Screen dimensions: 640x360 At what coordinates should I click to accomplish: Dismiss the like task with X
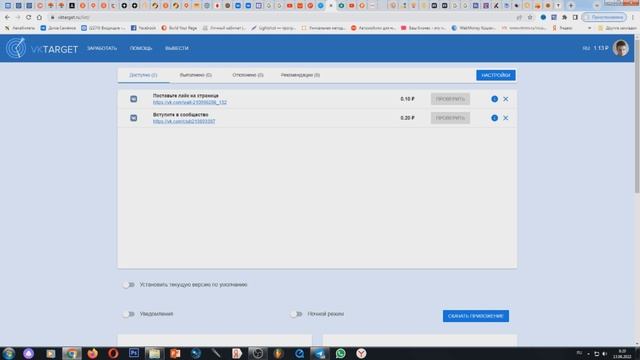coord(506,99)
